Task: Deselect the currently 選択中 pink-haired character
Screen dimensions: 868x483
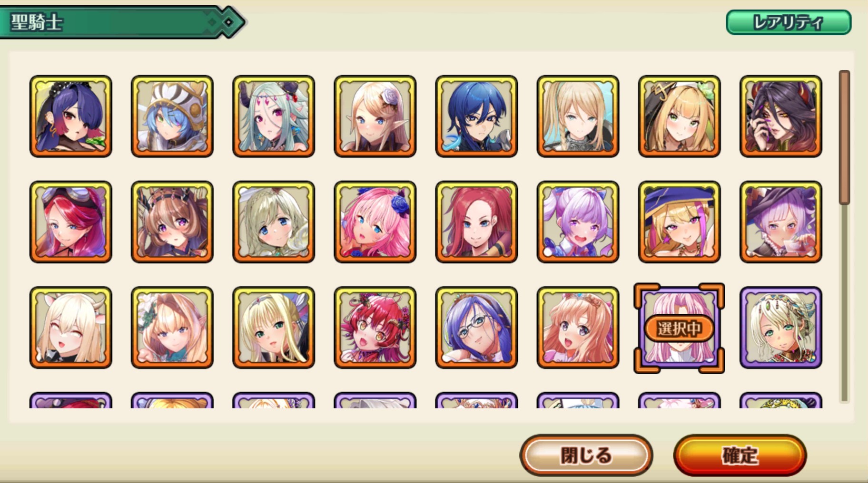Action: tap(680, 328)
